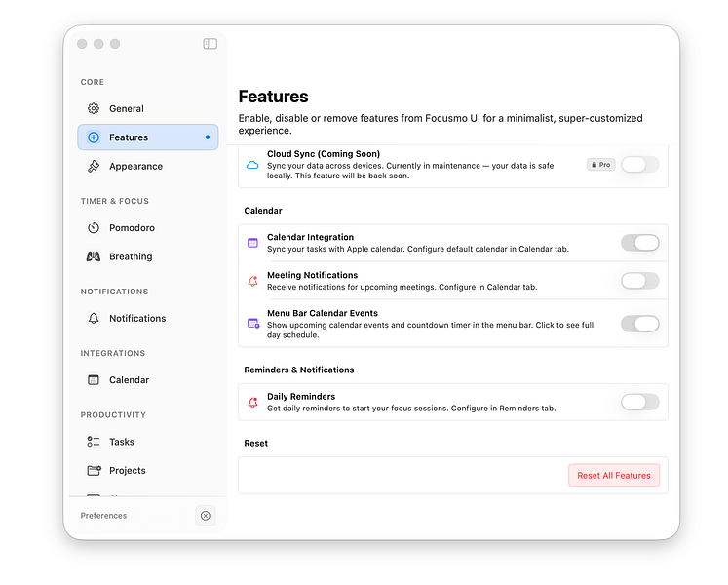Click the Projects folder icon
728x585 pixels.
coord(94,470)
